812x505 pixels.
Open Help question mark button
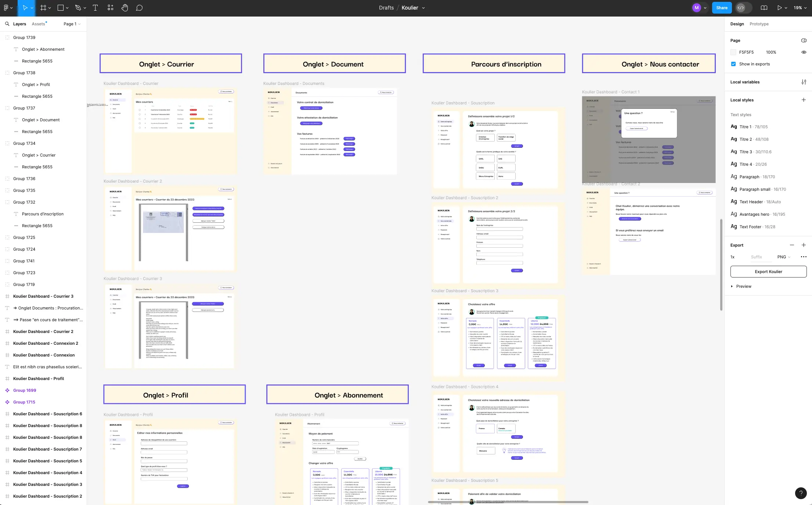pos(801,493)
